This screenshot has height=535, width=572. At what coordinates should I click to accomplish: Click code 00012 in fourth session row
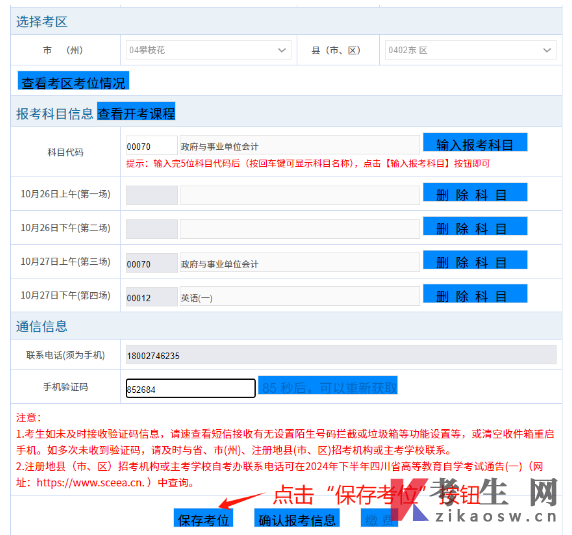click(152, 296)
